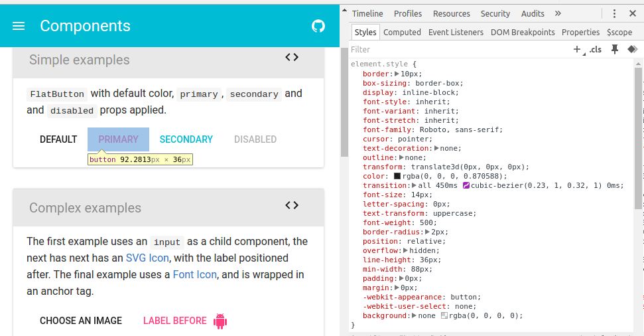Edit the font-weight value 500
This screenshot has width=644, height=336.
pyautogui.click(x=426, y=223)
